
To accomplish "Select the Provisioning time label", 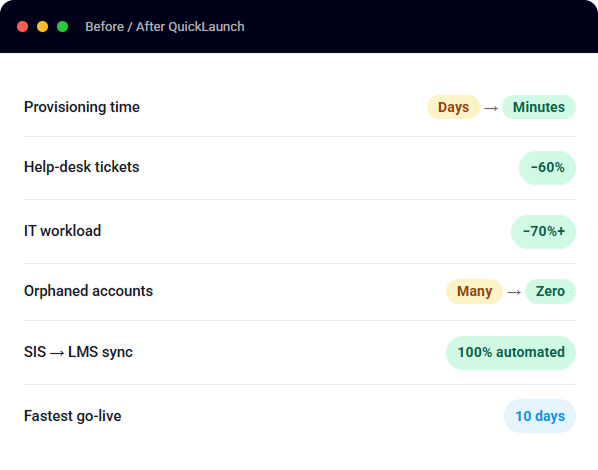I will [x=82, y=107].
